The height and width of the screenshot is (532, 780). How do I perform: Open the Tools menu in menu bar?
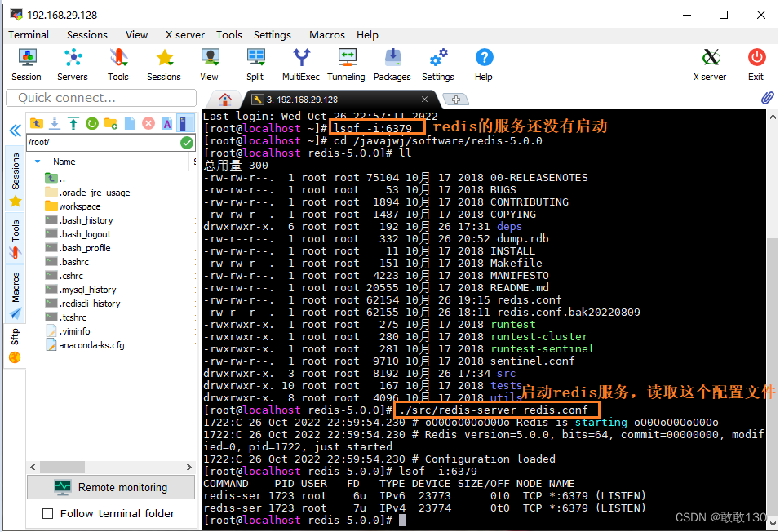click(x=228, y=35)
